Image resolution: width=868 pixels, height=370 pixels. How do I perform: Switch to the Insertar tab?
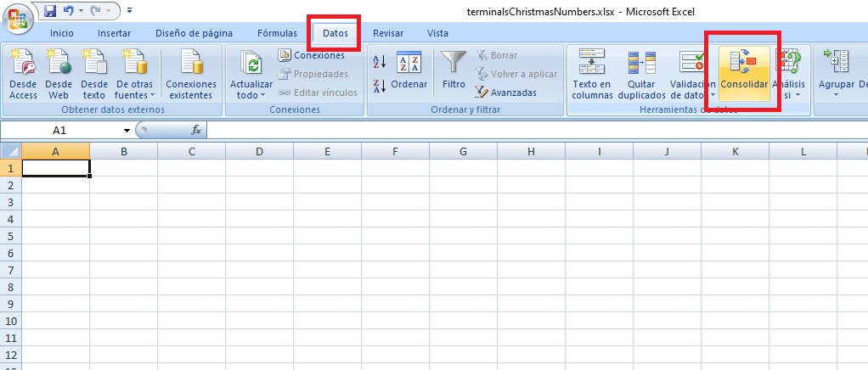(x=114, y=33)
